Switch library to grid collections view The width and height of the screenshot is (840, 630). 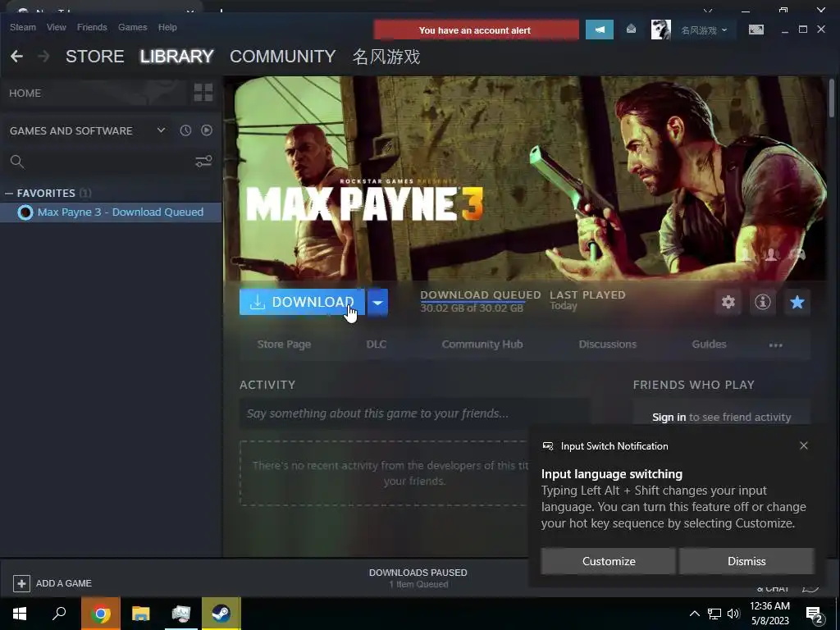click(203, 93)
